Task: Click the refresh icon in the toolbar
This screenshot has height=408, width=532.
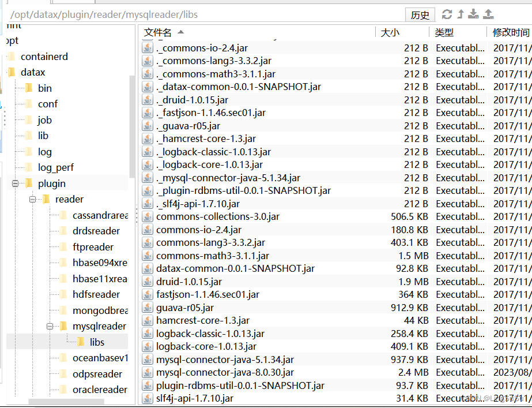Action: click(x=447, y=15)
